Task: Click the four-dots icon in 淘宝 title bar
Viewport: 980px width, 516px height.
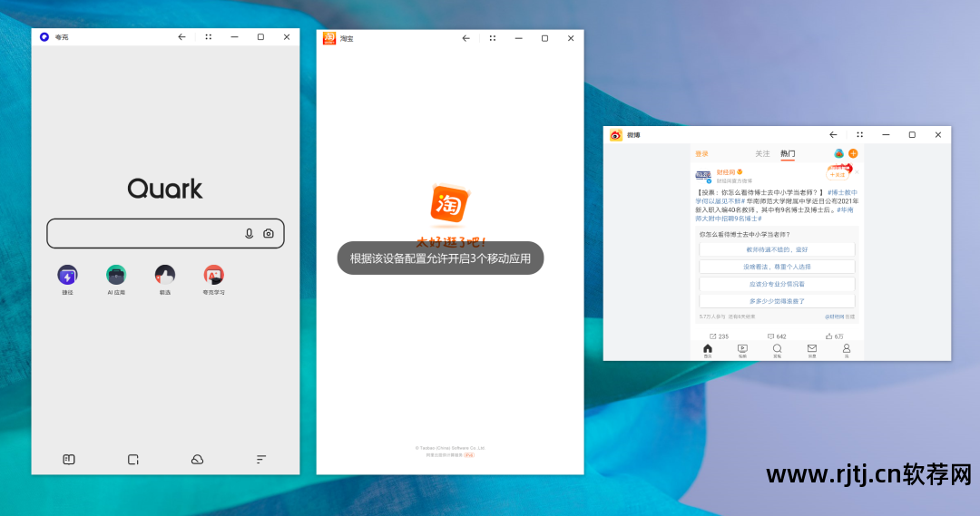Action: 493,38
